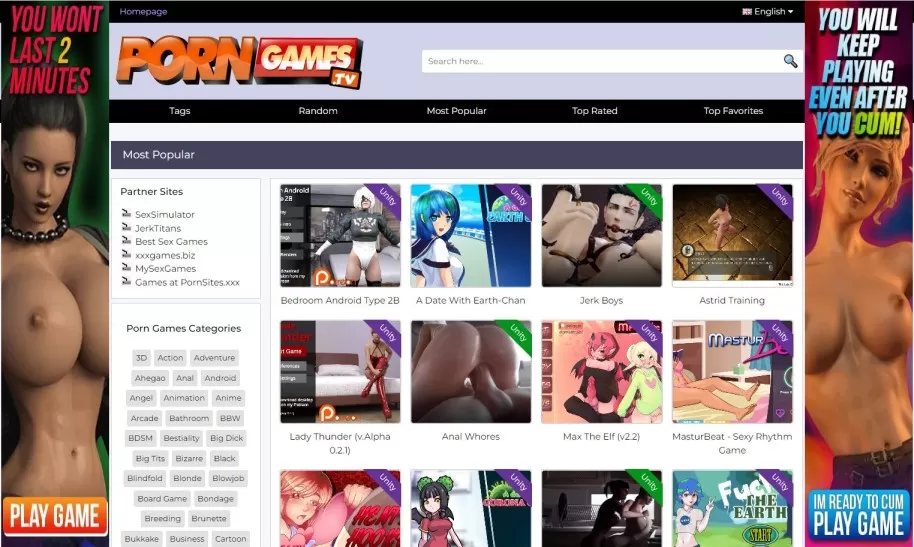The image size is (914, 547).
Task: Click the icon beside MySexGames
Action: [126, 268]
